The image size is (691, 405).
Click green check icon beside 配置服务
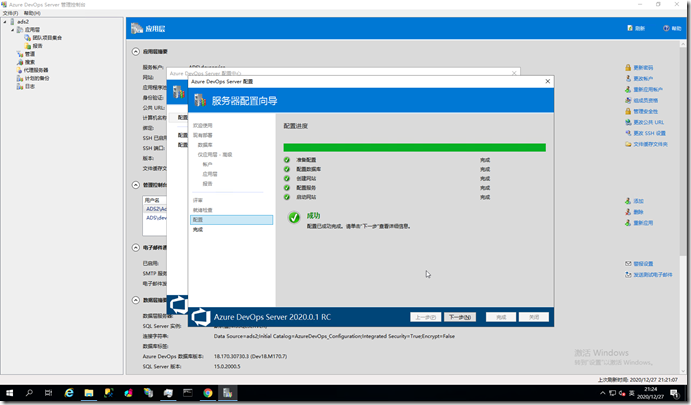pos(287,188)
